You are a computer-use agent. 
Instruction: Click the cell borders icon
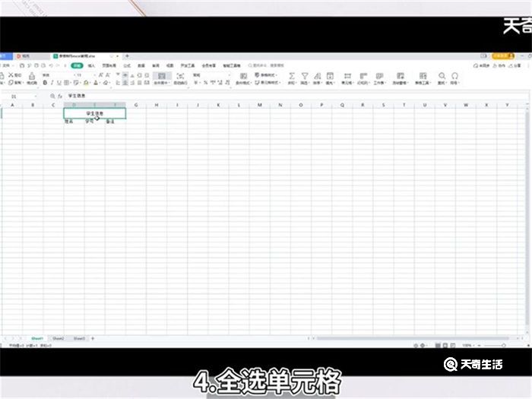tap(67, 83)
